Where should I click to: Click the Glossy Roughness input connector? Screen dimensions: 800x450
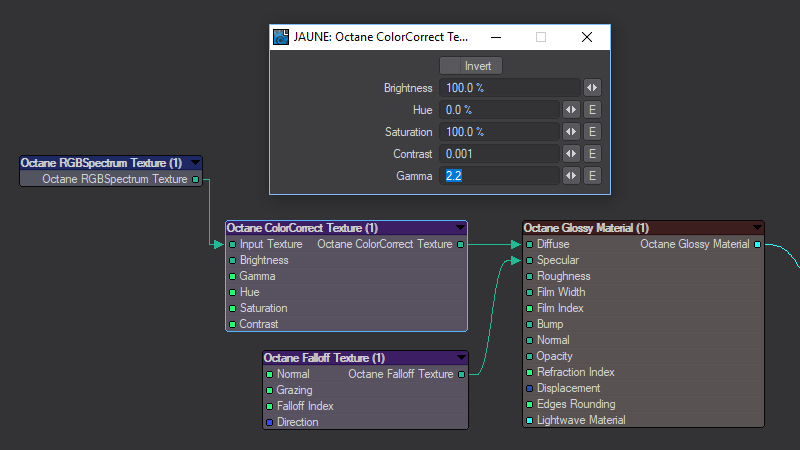(x=530, y=277)
